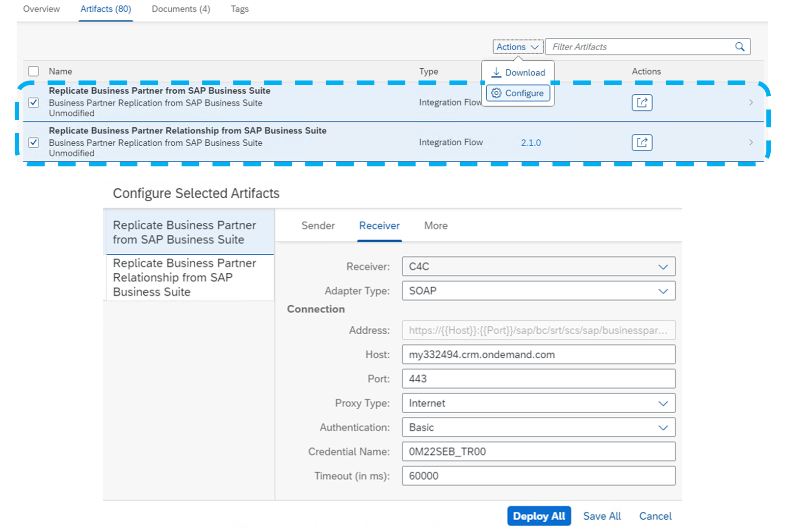Expand row arrow for Replicate Business Partner
785x532 pixels.
point(751,103)
